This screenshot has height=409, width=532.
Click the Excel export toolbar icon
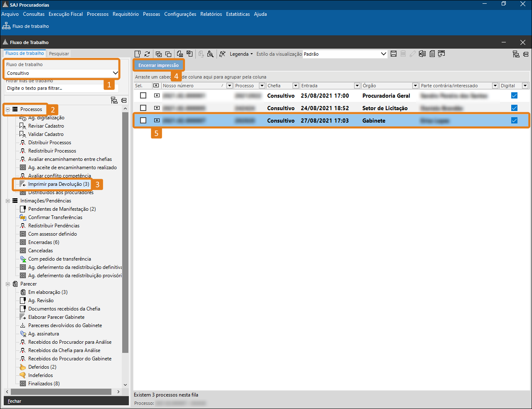click(422, 54)
